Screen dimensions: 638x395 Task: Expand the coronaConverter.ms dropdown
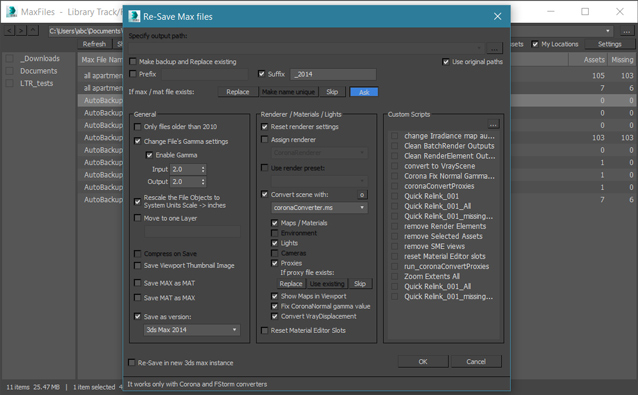[x=319, y=207]
